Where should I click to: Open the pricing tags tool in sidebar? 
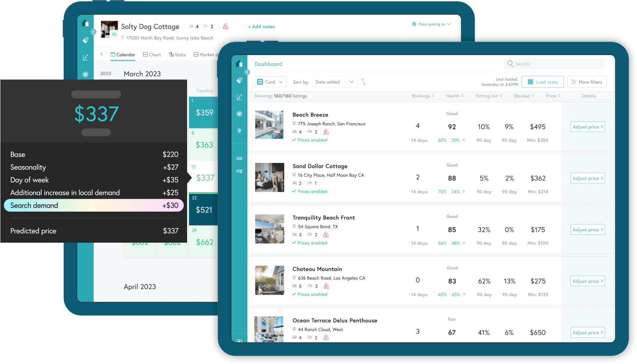point(240,80)
